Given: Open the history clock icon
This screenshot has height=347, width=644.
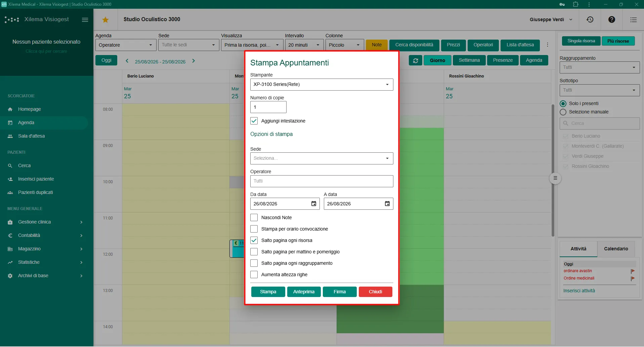Looking at the screenshot, I should click(x=590, y=19).
